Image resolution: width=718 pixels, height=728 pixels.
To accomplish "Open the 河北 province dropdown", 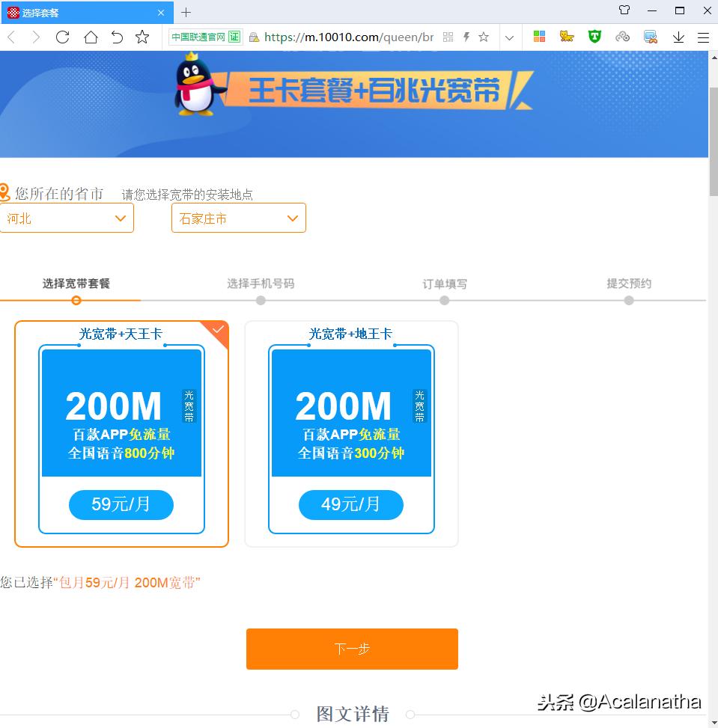I will coord(67,218).
